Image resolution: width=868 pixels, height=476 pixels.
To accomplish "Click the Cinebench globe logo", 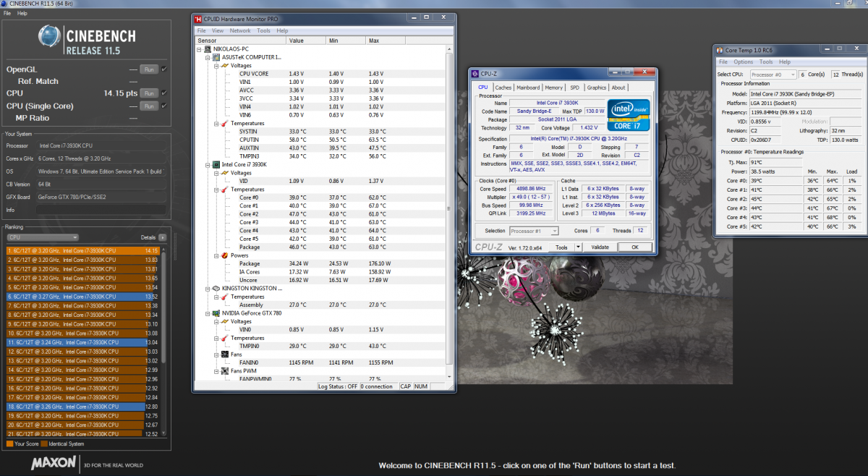I will click(50, 38).
